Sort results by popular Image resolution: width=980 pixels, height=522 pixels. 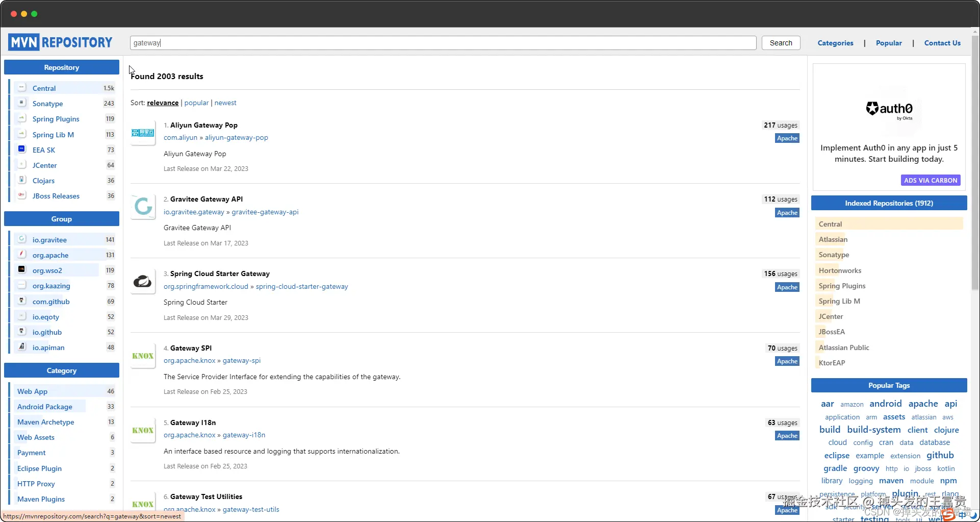tap(196, 103)
